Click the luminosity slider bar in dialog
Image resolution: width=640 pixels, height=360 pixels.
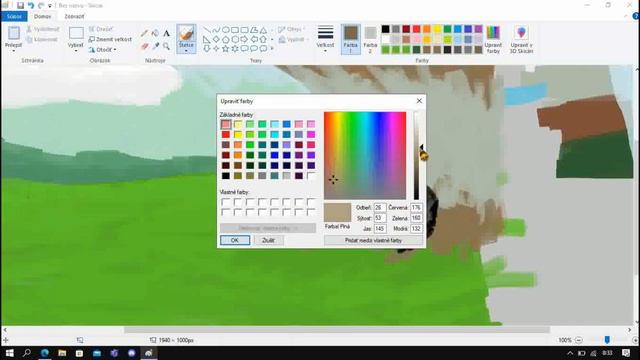[416, 156]
